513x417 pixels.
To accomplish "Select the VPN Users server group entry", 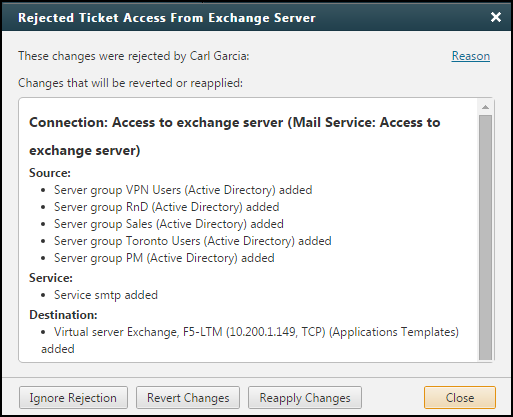I will (x=183, y=190).
